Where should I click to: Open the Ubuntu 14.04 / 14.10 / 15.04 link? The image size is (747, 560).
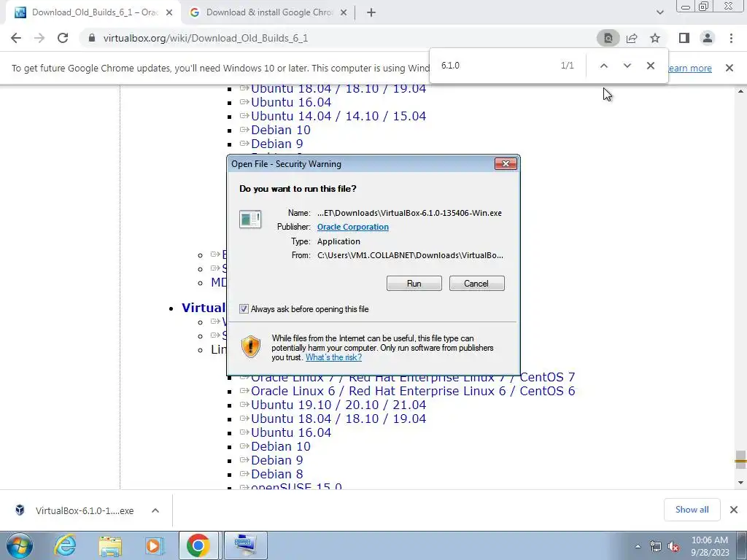pyautogui.click(x=338, y=116)
